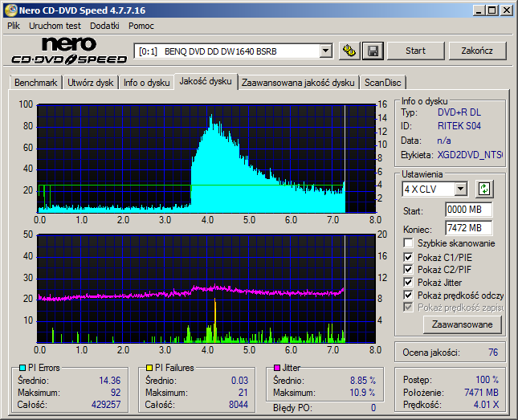Uncheck Pokaż C2/PIF checkbox
Screen dimensions: 518x420
[x=408, y=270]
